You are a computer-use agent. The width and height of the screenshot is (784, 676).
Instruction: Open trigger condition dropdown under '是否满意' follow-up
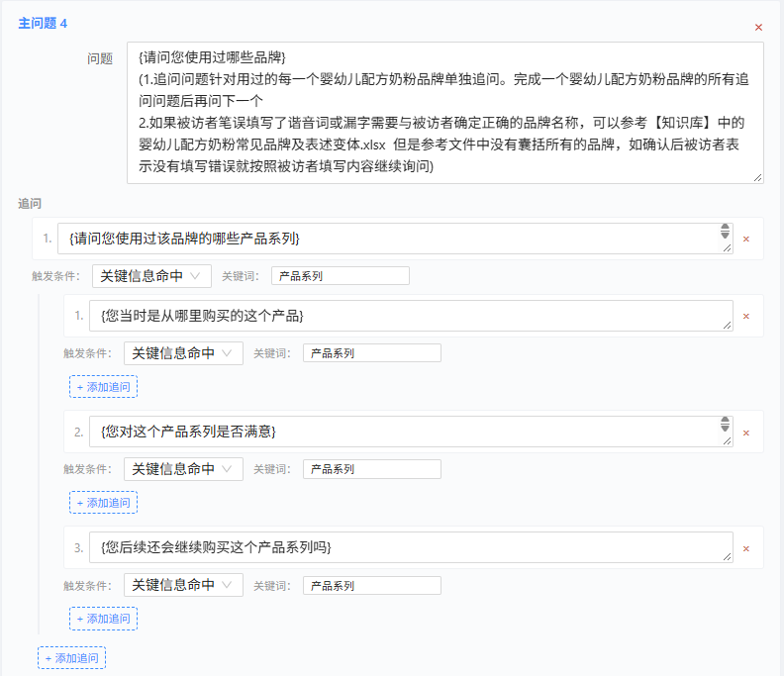pos(183,469)
